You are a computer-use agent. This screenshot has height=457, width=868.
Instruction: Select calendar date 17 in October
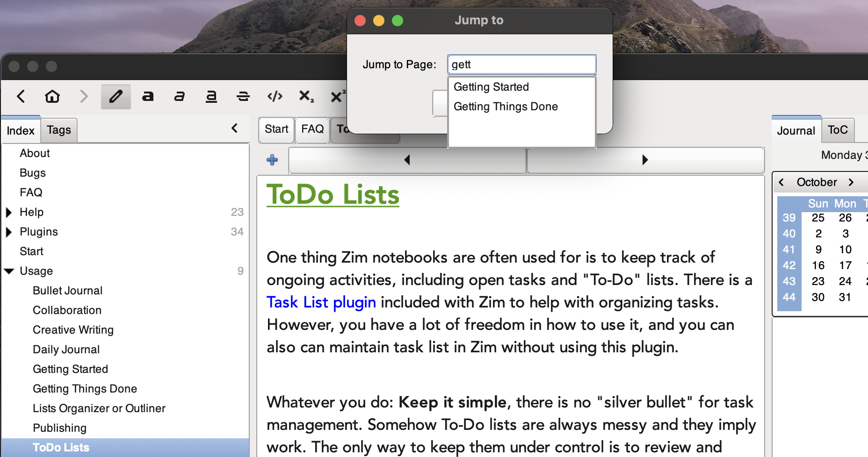[x=845, y=265]
